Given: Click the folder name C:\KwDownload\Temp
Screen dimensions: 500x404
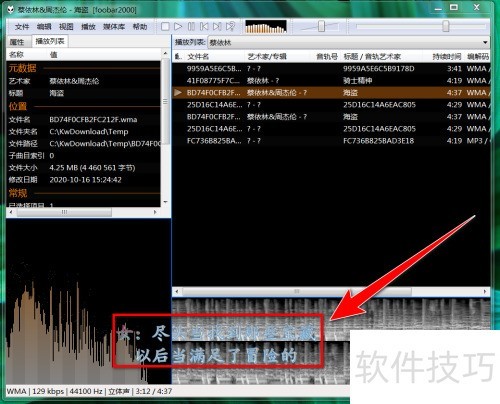Looking at the screenshot, I should (x=89, y=132).
